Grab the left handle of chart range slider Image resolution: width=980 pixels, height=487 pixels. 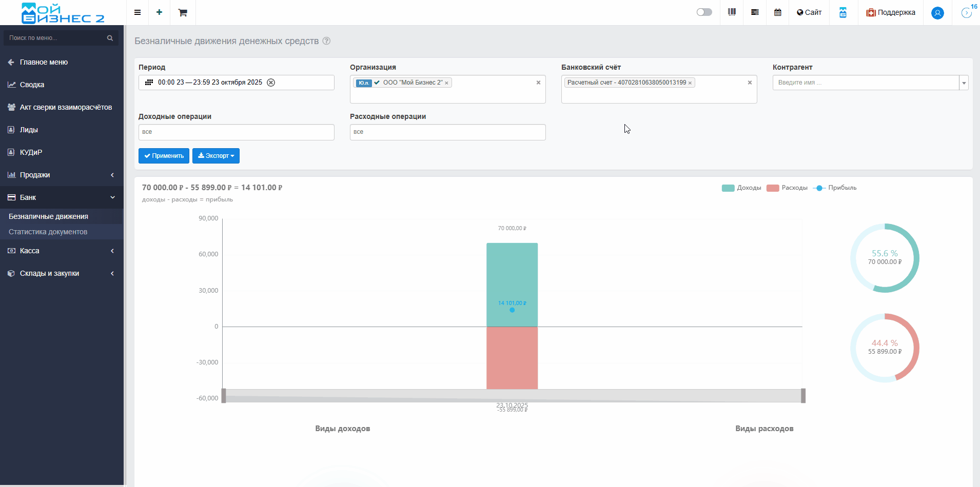(x=224, y=396)
